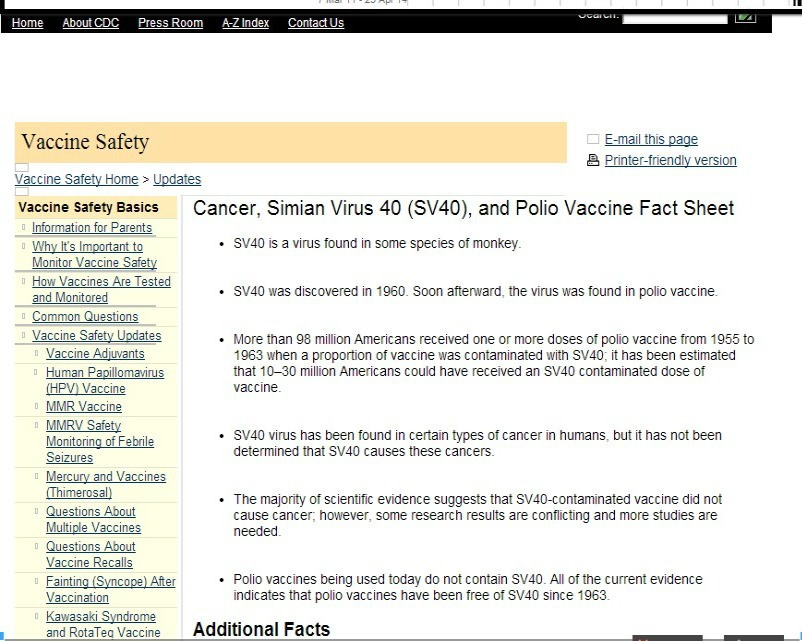Open Questions About Multiple Vaccines link
Viewport: 802px width, 641px height.
[94, 519]
